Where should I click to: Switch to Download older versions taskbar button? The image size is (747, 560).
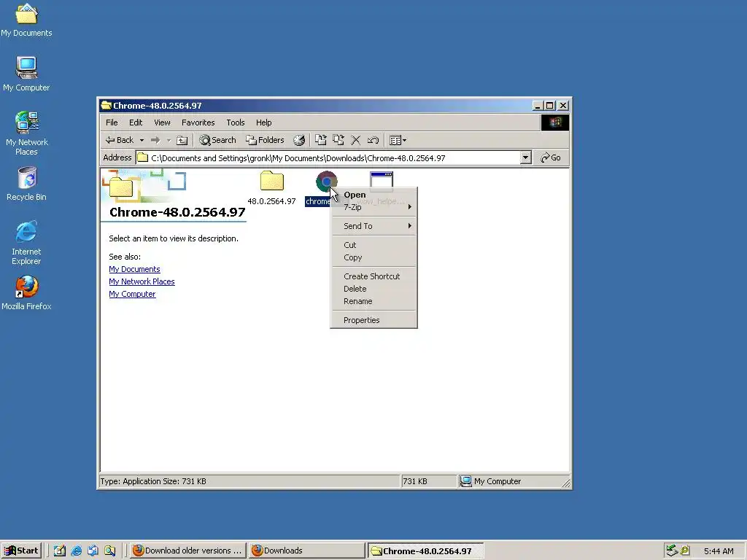[187, 551]
